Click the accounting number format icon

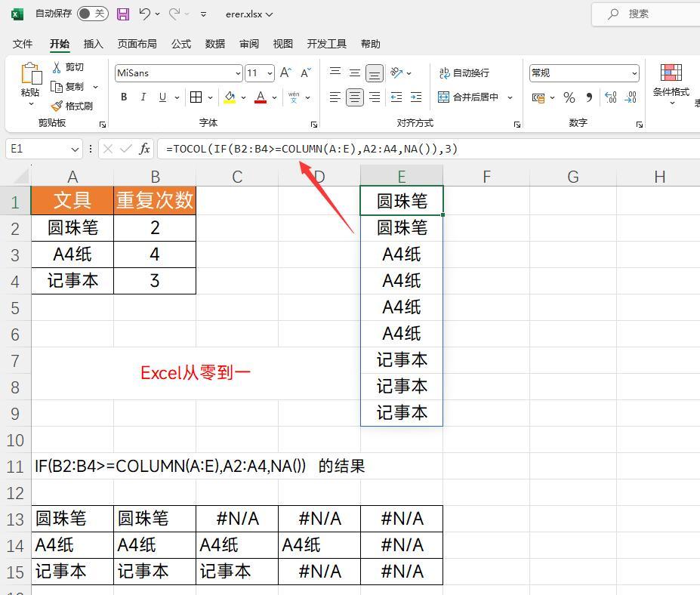point(538,97)
